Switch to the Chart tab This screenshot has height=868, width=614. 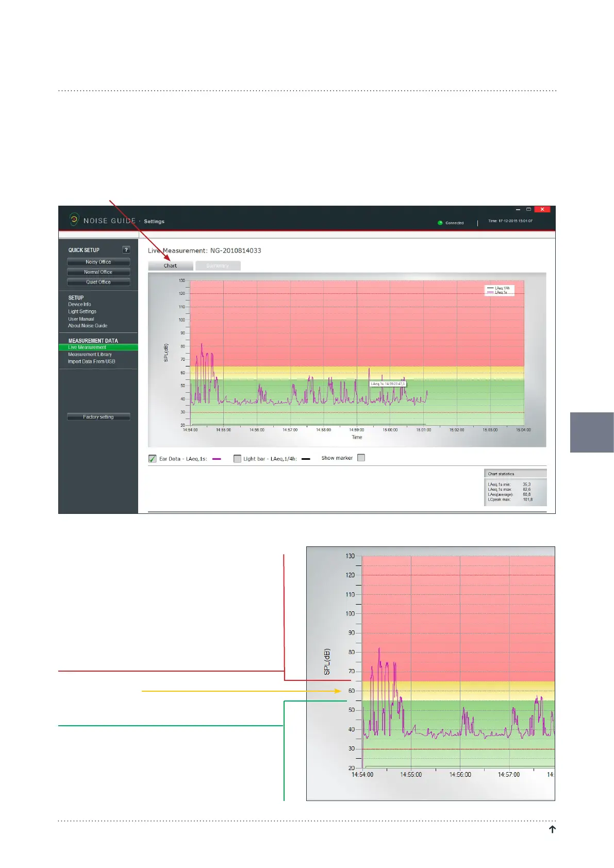[x=171, y=265]
